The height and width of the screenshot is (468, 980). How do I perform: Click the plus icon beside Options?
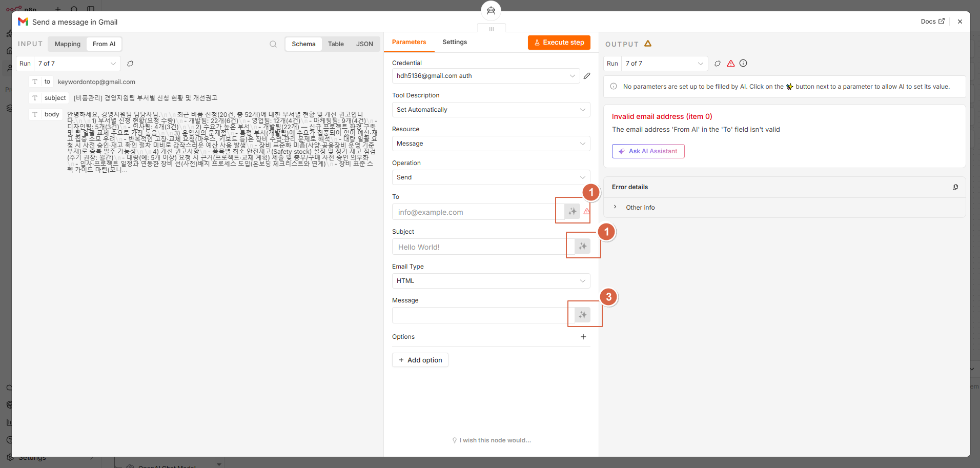coord(583,337)
